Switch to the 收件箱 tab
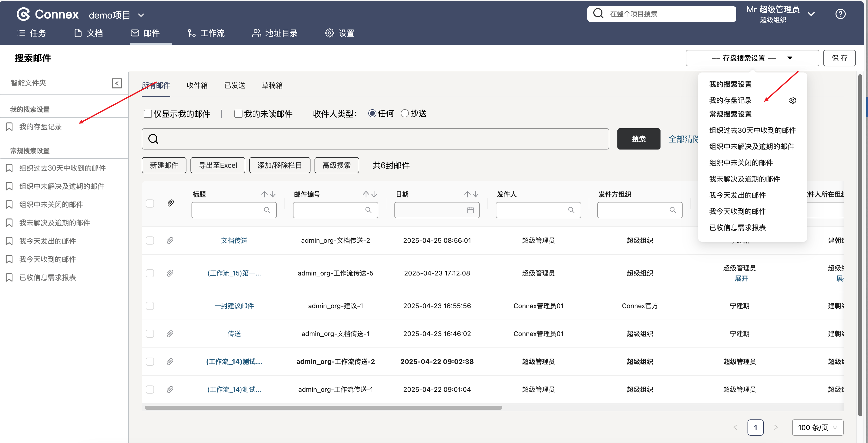The image size is (868, 443). point(197,85)
